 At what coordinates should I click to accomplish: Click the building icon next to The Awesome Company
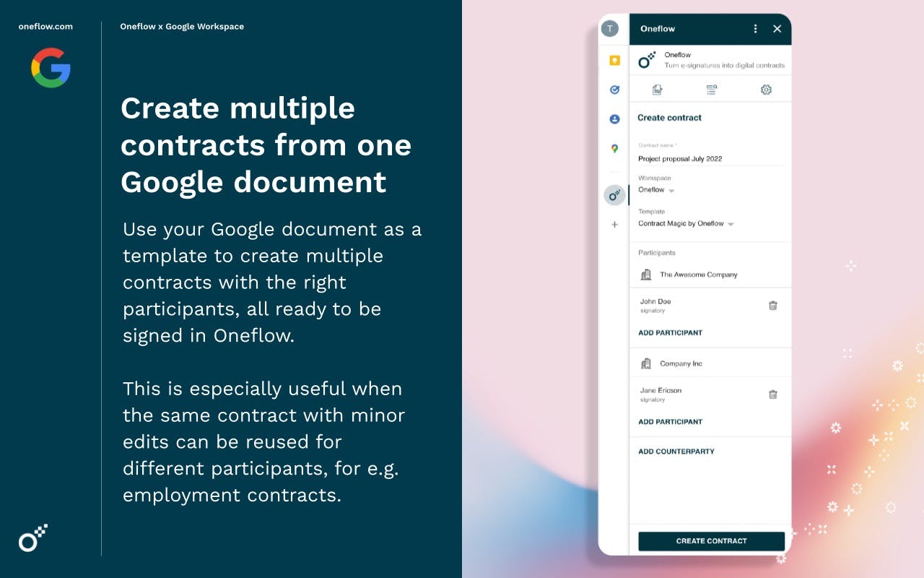click(646, 275)
